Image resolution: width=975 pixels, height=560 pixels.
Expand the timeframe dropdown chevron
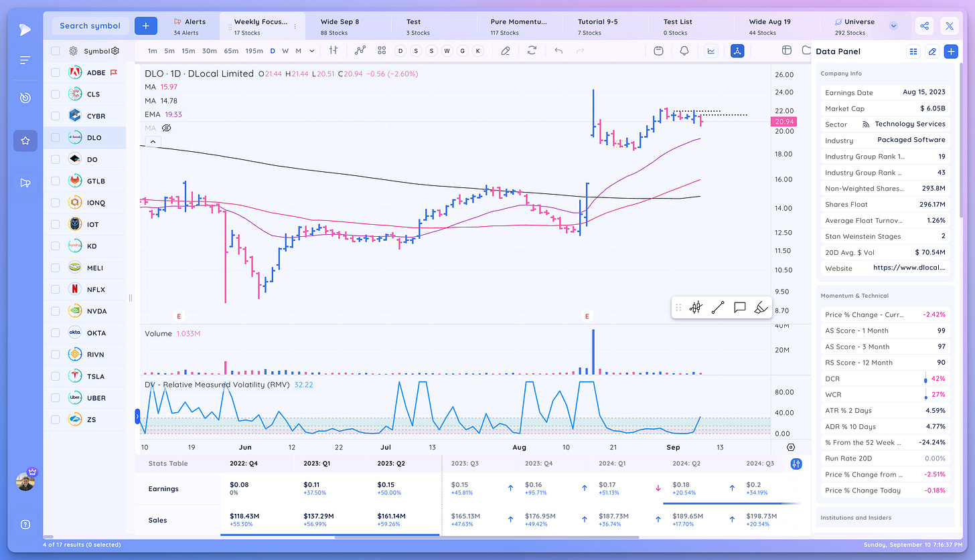(312, 51)
